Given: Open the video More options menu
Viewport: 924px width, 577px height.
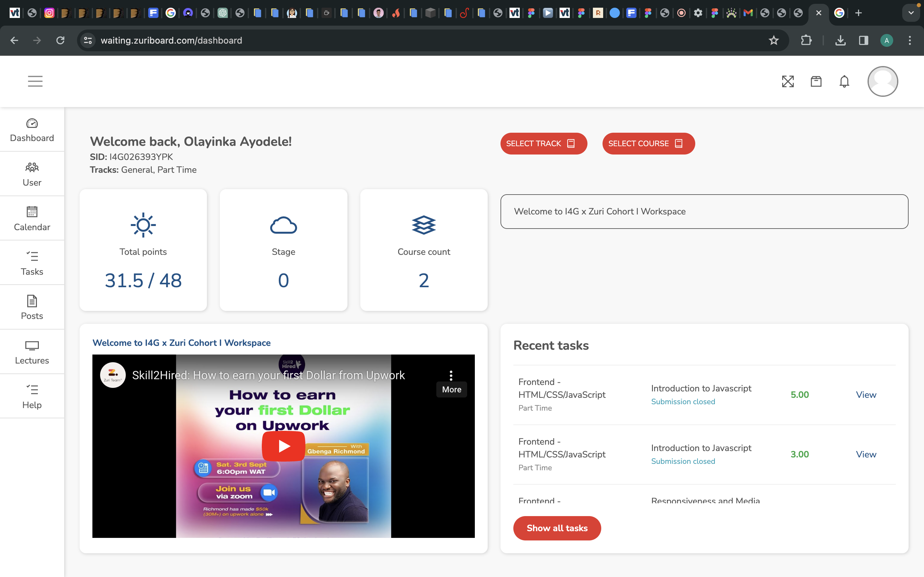Looking at the screenshot, I should point(451,376).
